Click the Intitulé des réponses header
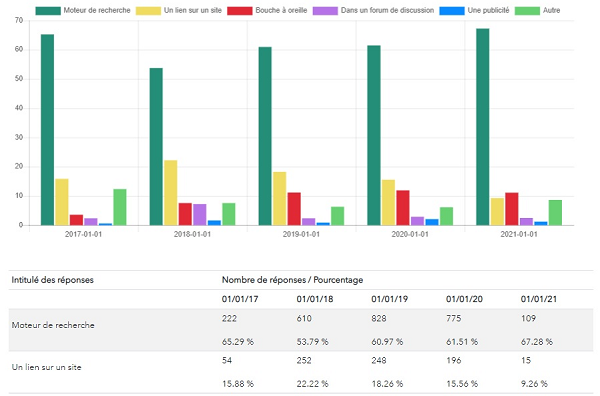 point(52,280)
